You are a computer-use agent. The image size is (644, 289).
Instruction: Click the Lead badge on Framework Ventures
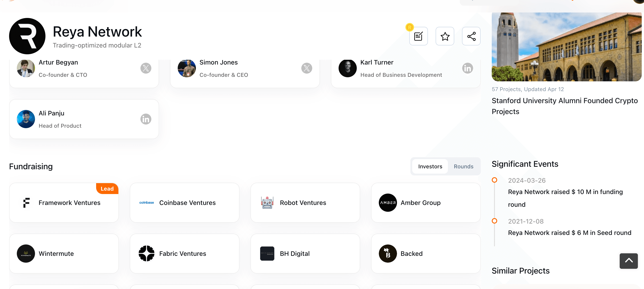pos(107,189)
